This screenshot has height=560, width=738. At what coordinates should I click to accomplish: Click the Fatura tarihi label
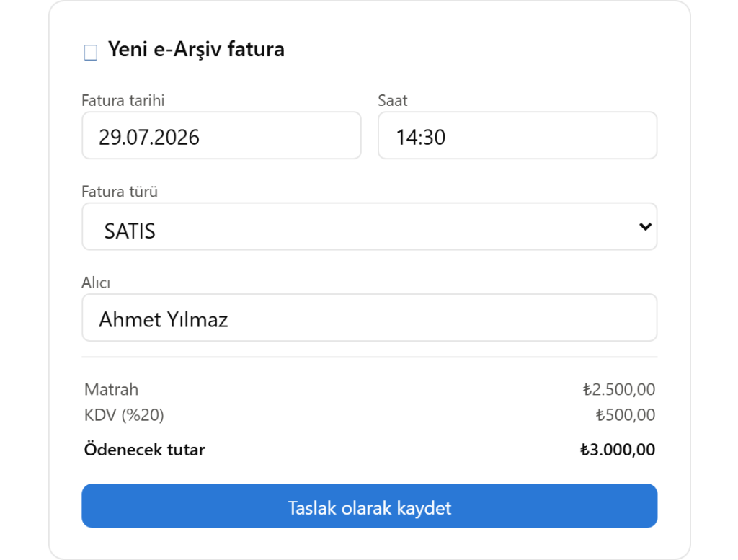123,100
